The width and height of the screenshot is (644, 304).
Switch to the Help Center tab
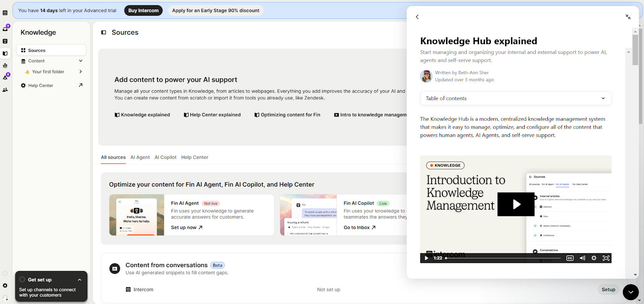195,157
